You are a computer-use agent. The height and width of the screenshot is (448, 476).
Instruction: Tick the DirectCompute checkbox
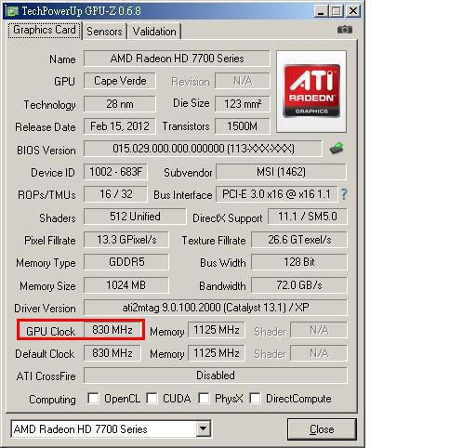pyautogui.click(x=255, y=398)
